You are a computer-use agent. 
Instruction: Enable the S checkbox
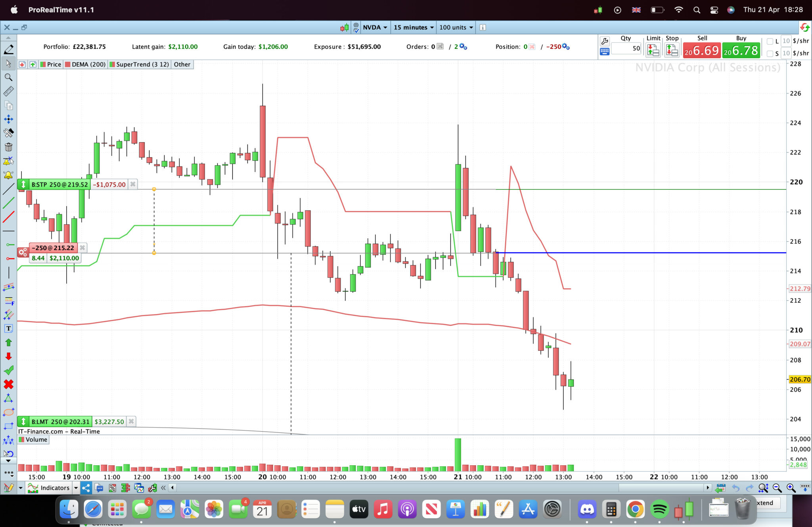pyautogui.click(x=770, y=53)
